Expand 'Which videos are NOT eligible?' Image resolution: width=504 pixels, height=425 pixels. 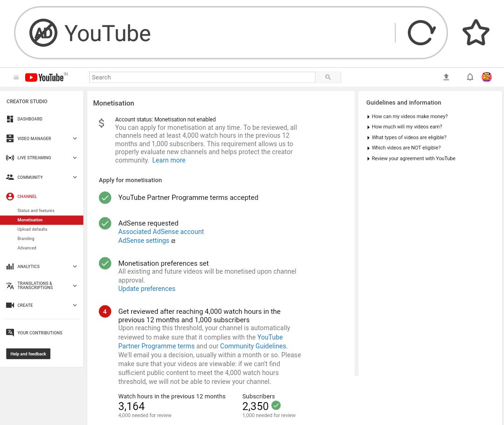coord(403,148)
